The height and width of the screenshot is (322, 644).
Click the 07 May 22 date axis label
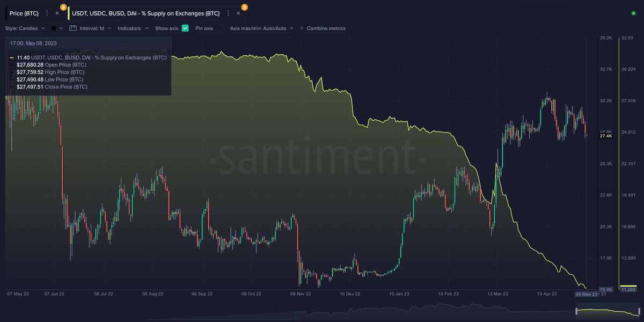click(17, 294)
